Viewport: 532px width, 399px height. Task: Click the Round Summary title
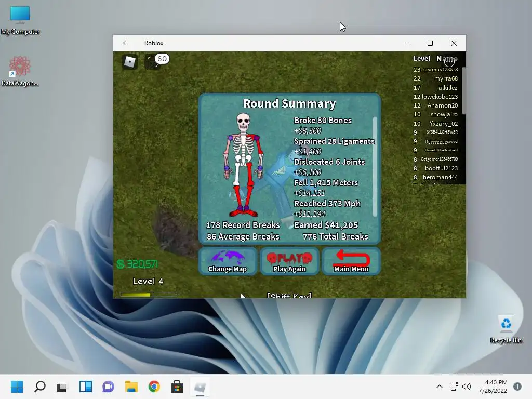pyautogui.click(x=289, y=103)
